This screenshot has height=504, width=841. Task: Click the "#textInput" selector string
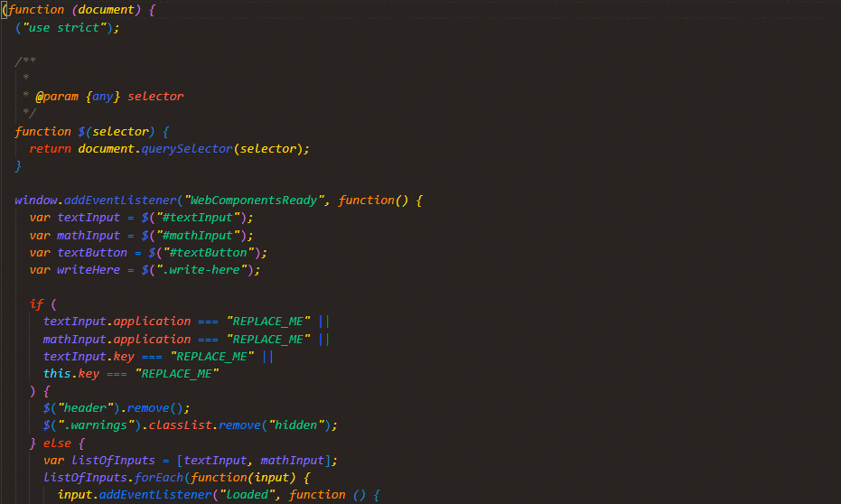[197, 218]
